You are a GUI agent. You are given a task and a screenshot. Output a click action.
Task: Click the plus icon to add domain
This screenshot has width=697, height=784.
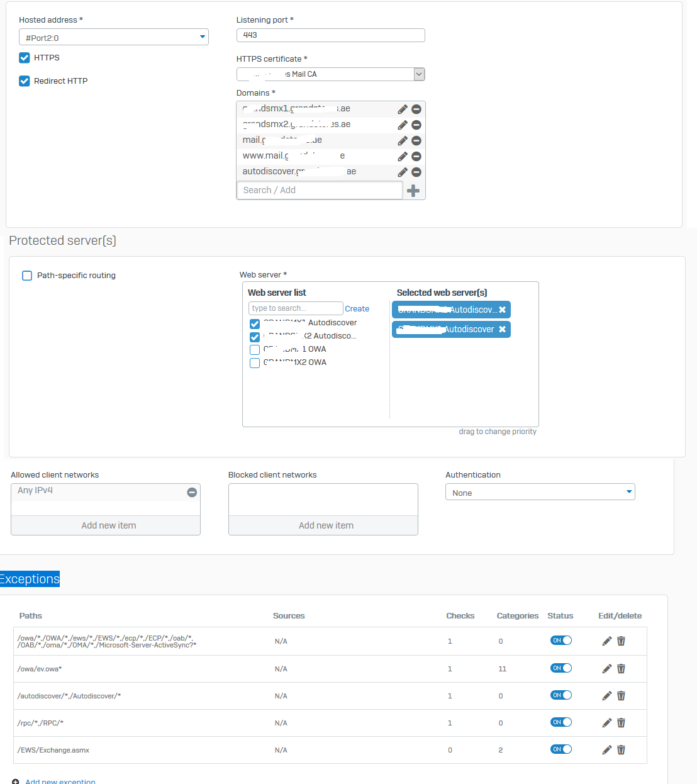413,191
